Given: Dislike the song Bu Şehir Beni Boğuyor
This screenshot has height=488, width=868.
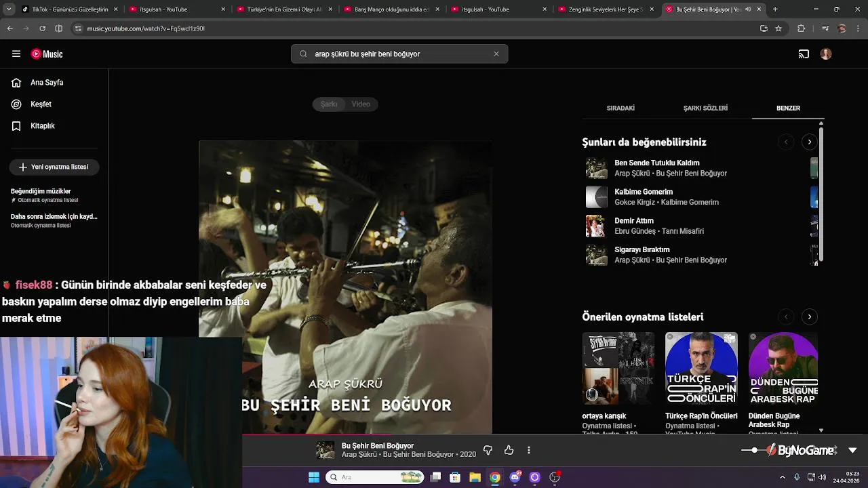Looking at the screenshot, I should (x=488, y=450).
